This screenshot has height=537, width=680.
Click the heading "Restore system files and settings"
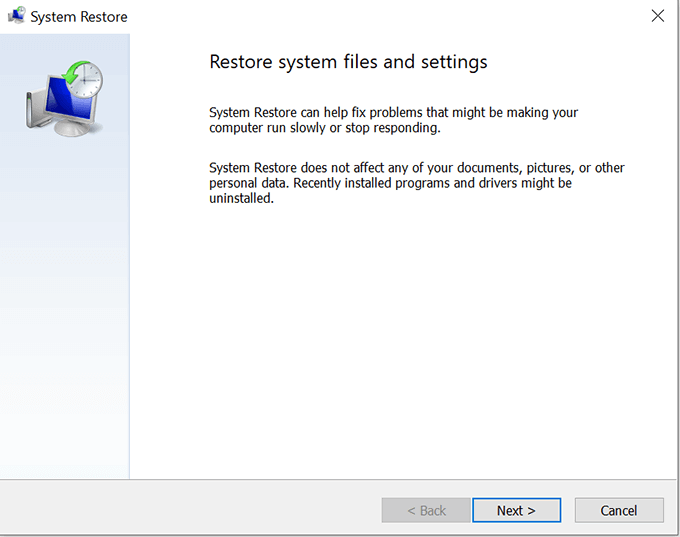[x=348, y=62]
